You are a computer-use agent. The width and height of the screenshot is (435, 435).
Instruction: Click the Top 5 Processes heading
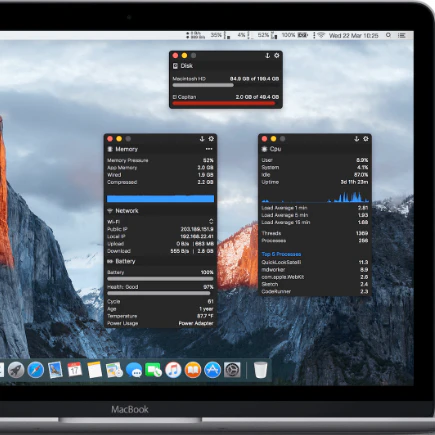(x=281, y=254)
